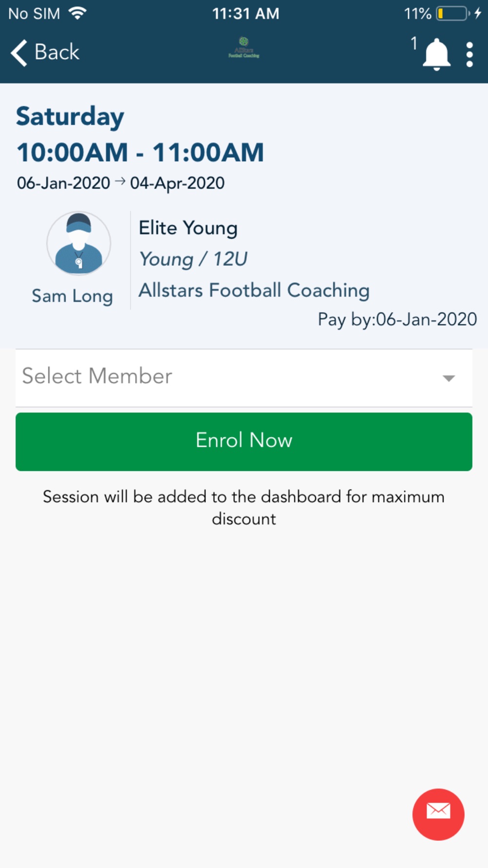Tap the Wi-Fi status icon
The height and width of the screenshot is (868, 488).
pos(78,13)
